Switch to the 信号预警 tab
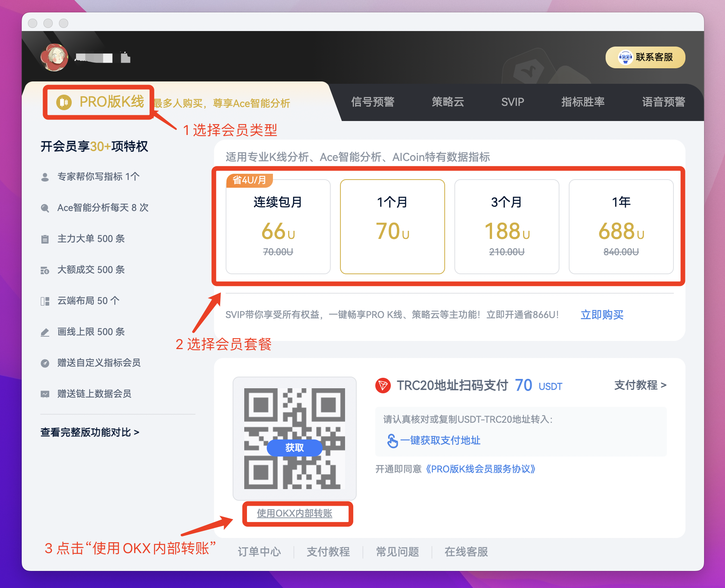Screen dimensions: 725x588 [x=373, y=102]
